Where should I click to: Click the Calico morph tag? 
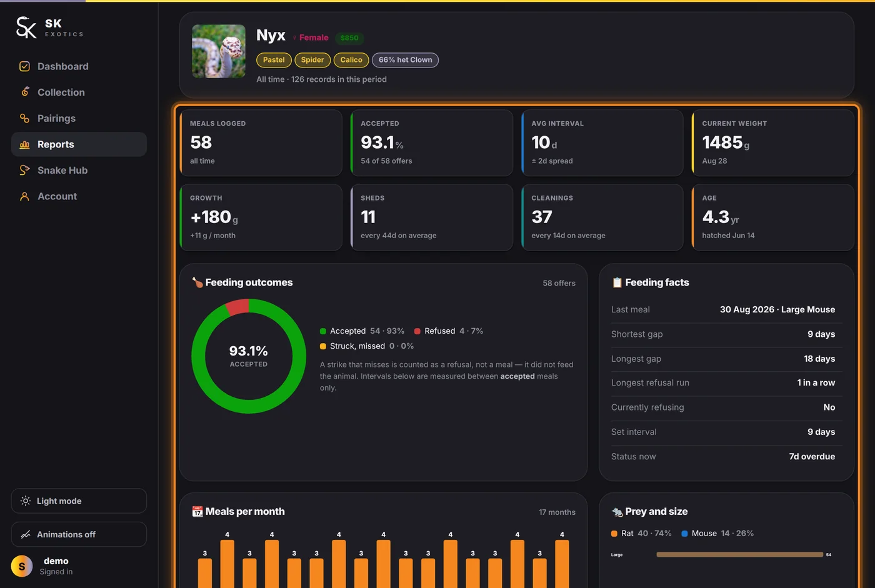click(351, 60)
